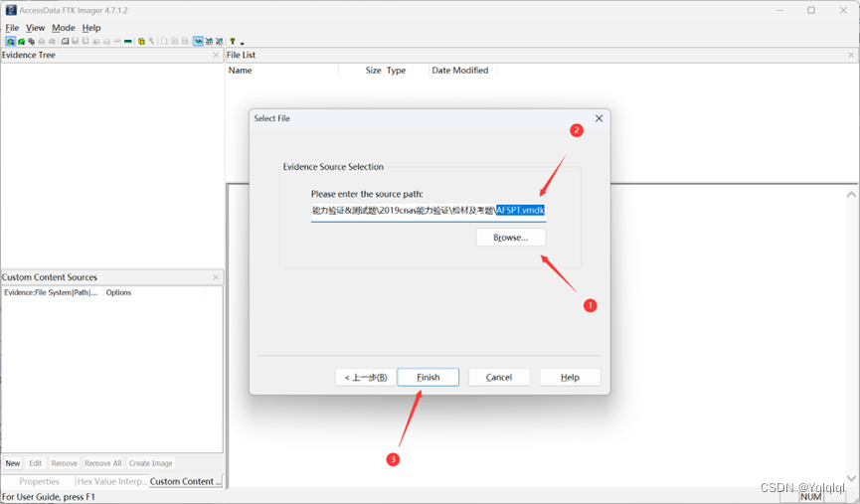860x504 pixels.
Task: Sort file list by Type column
Action: 406,71
